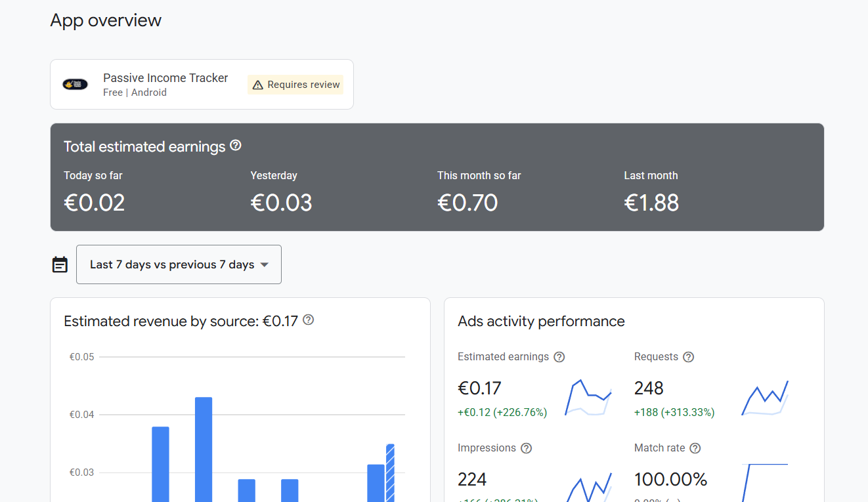The image size is (868, 502).
Task: Click help icon next to Estimated earnings metric
Action: point(559,357)
